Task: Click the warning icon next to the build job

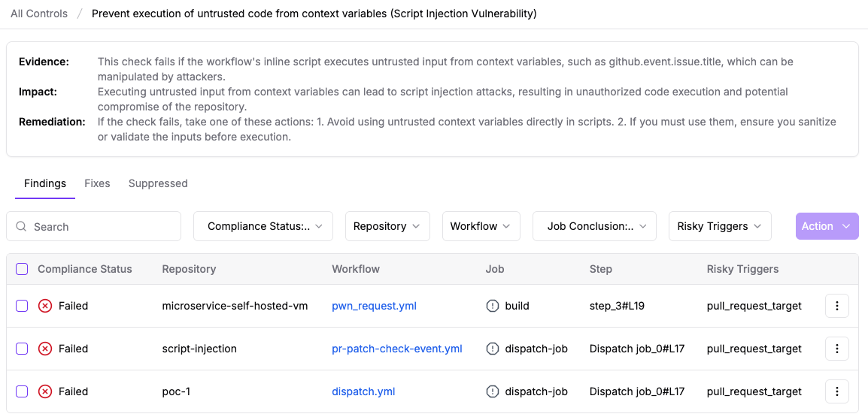Action: click(x=493, y=306)
